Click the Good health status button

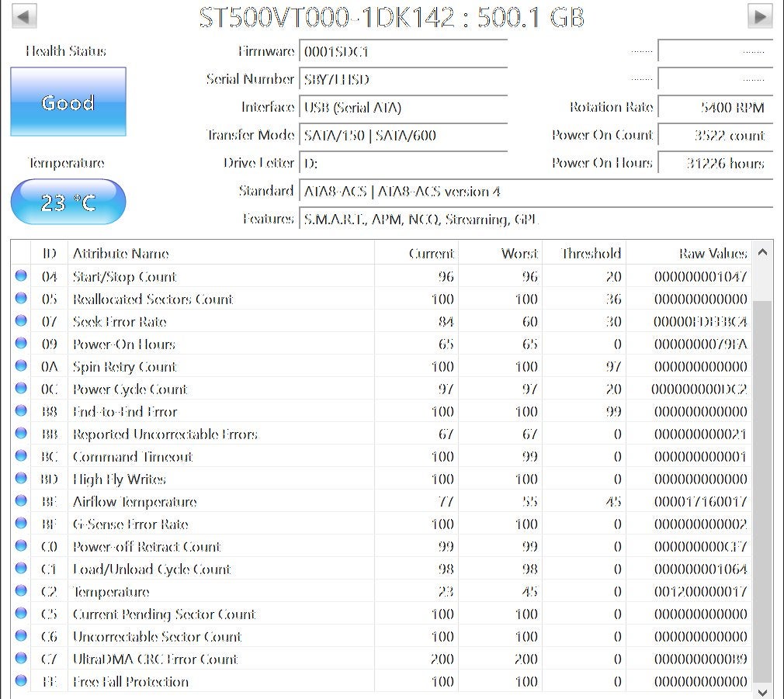pyautogui.click(x=68, y=102)
